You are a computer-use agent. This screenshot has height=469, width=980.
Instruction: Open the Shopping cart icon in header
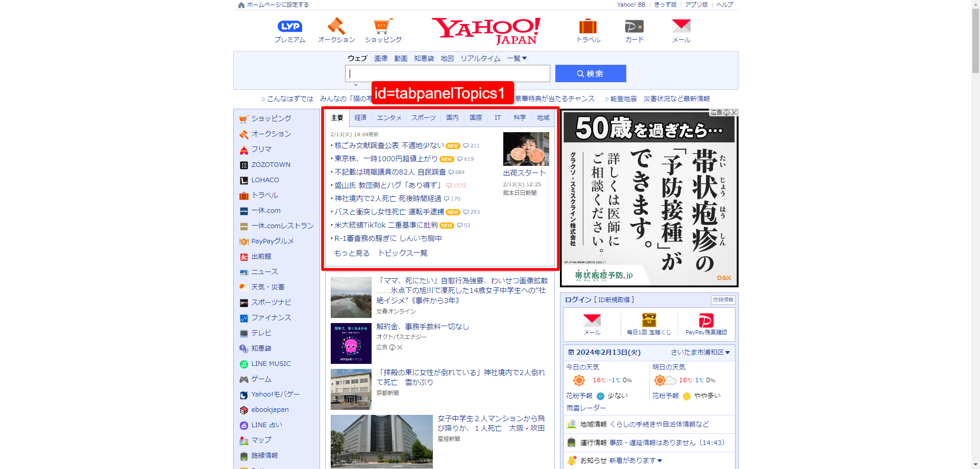tap(383, 26)
